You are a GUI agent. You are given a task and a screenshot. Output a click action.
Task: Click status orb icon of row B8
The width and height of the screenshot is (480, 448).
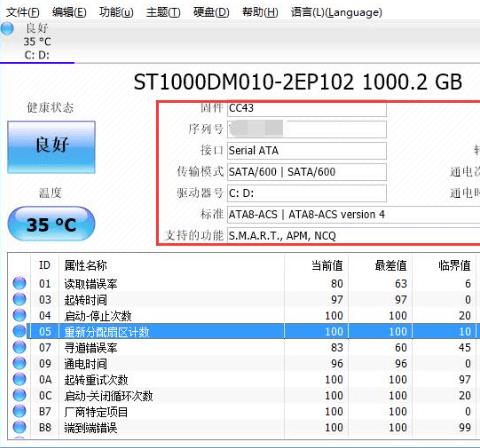(19, 427)
